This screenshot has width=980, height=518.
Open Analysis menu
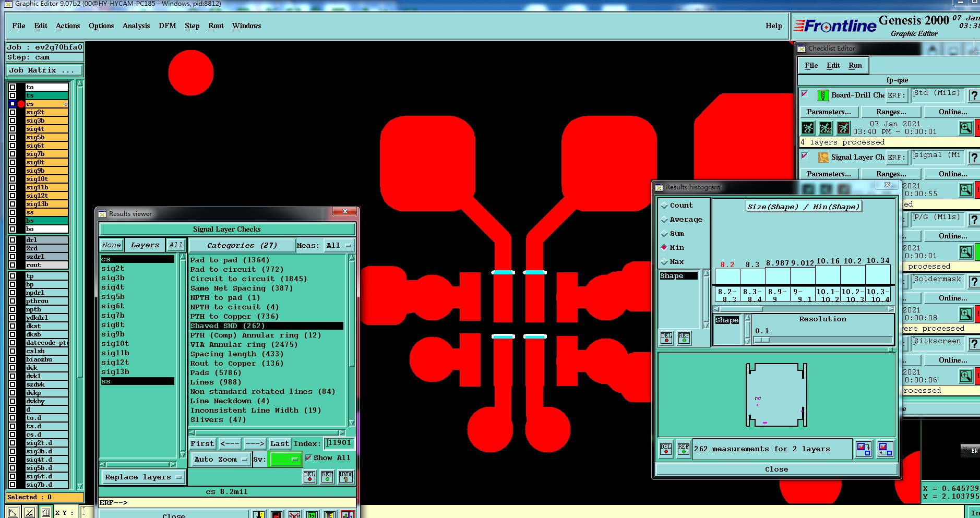(136, 26)
